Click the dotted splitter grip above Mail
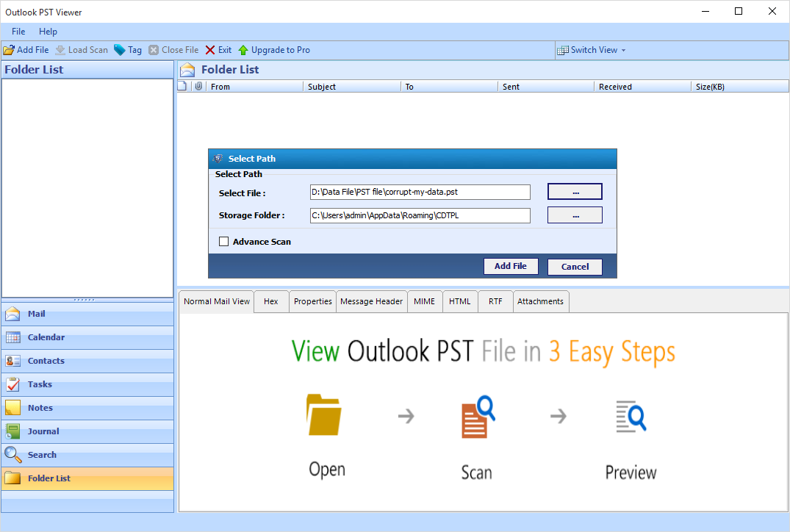 (x=84, y=300)
